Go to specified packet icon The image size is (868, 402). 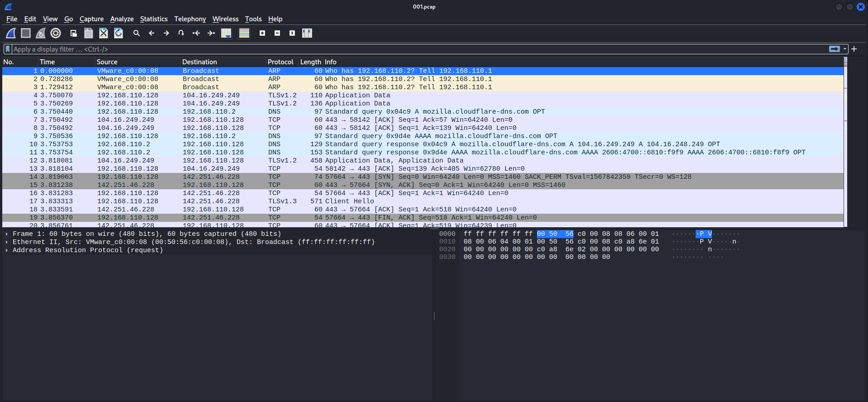[x=181, y=33]
